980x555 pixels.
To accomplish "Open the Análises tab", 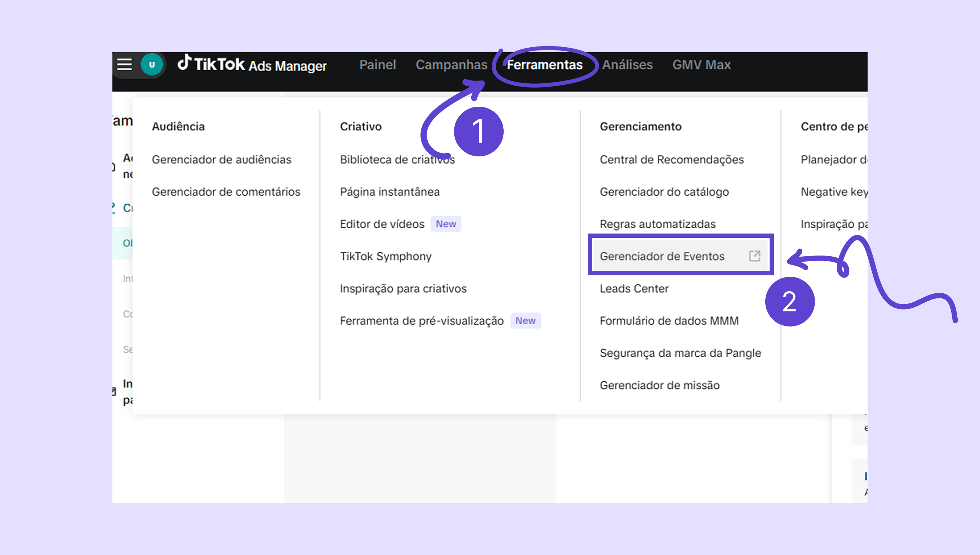I will tap(627, 65).
